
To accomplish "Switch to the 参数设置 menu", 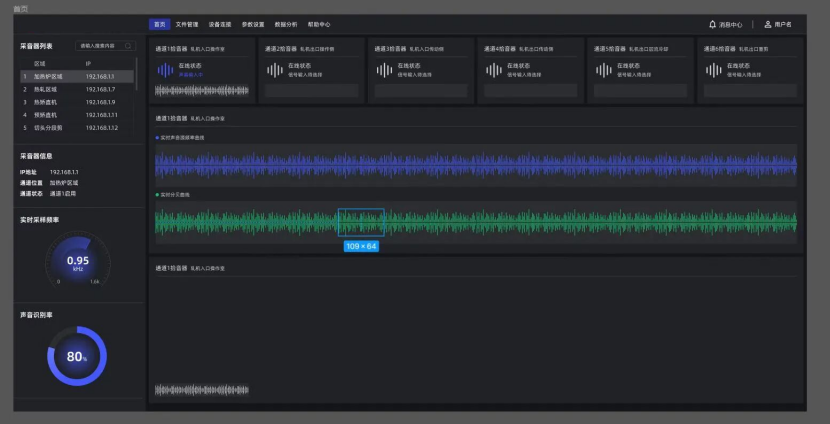I will pos(253,24).
